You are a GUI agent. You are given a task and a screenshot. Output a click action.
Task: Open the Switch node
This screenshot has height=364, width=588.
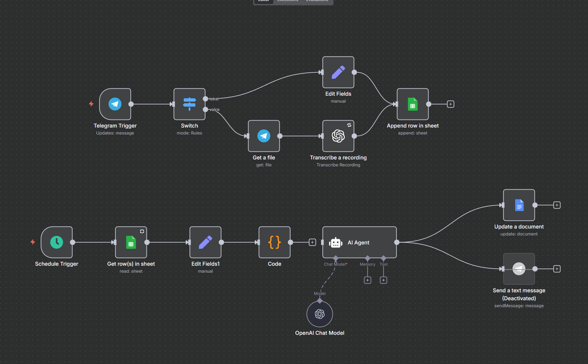click(x=189, y=104)
